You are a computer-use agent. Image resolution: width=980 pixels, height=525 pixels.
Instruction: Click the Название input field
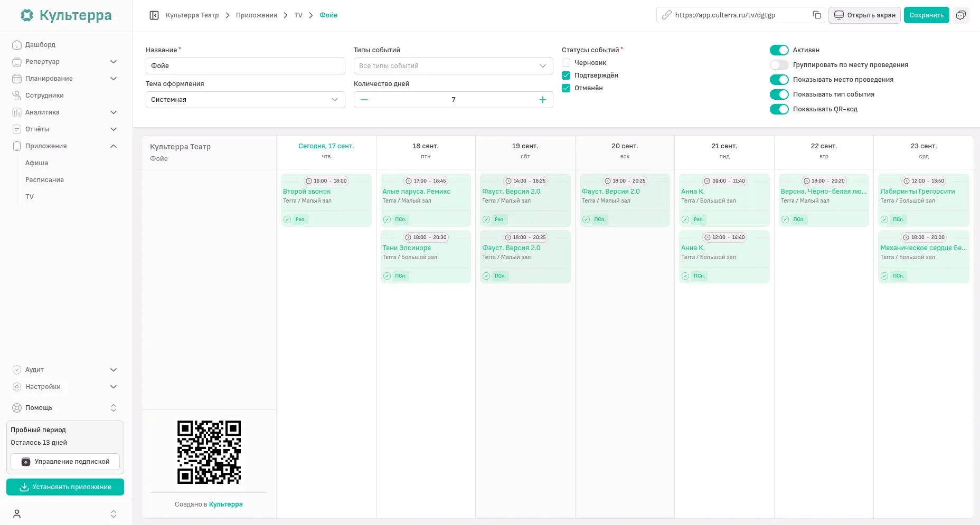[x=246, y=66]
